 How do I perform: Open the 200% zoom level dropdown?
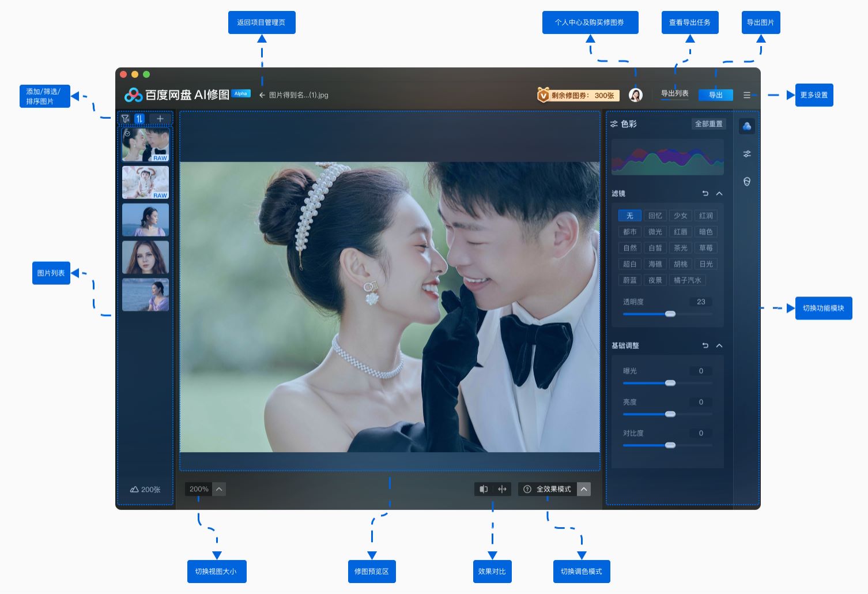click(x=219, y=489)
